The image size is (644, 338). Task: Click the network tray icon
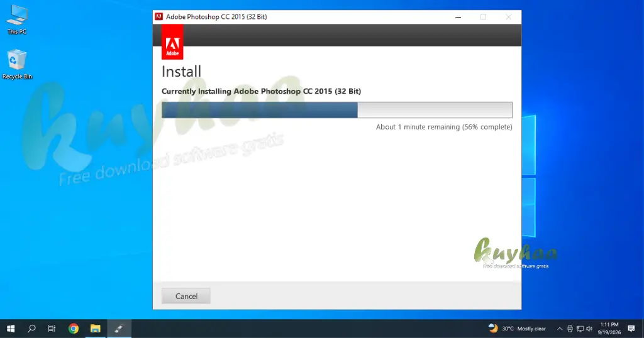[580, 329]
